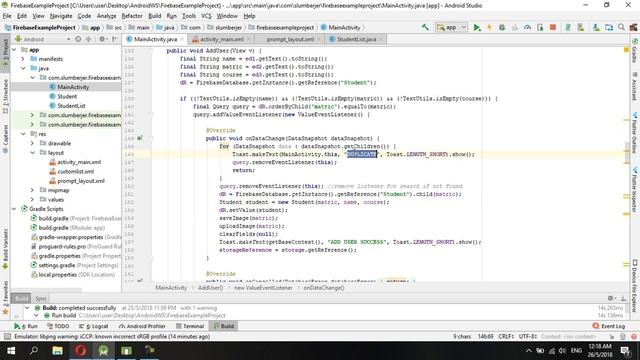
Task: Click the taskbar search icon
Action: [x=34, y=351]
